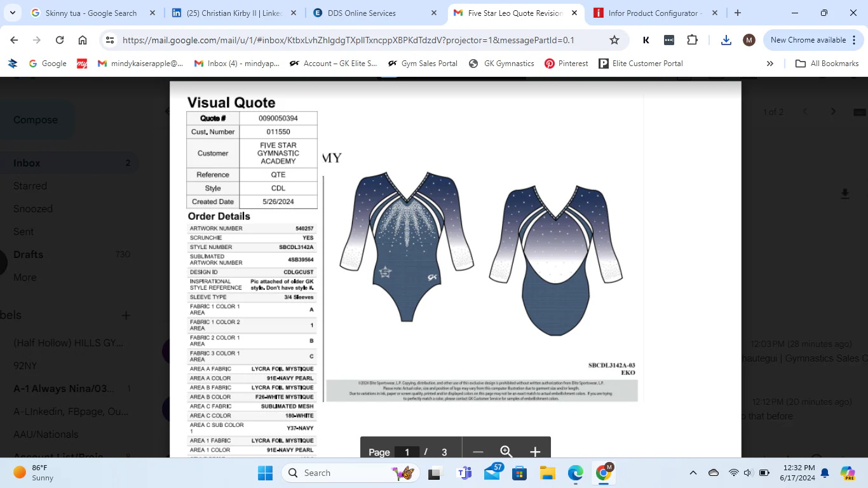Create new label with plus icon
The height and width of the screenshot is (488, 868).
pos(126,315)
